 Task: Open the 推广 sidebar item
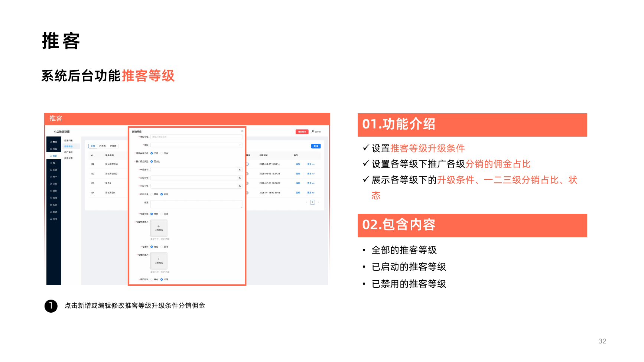tap(53, 163)
